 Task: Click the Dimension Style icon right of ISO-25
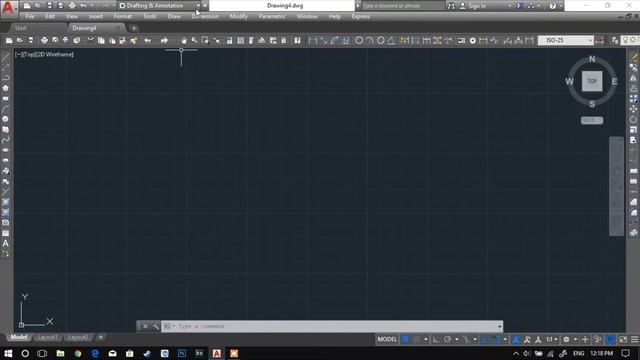point(600,40)
